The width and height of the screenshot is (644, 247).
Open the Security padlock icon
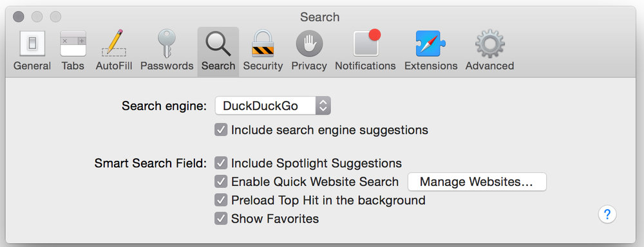[263, 44]
